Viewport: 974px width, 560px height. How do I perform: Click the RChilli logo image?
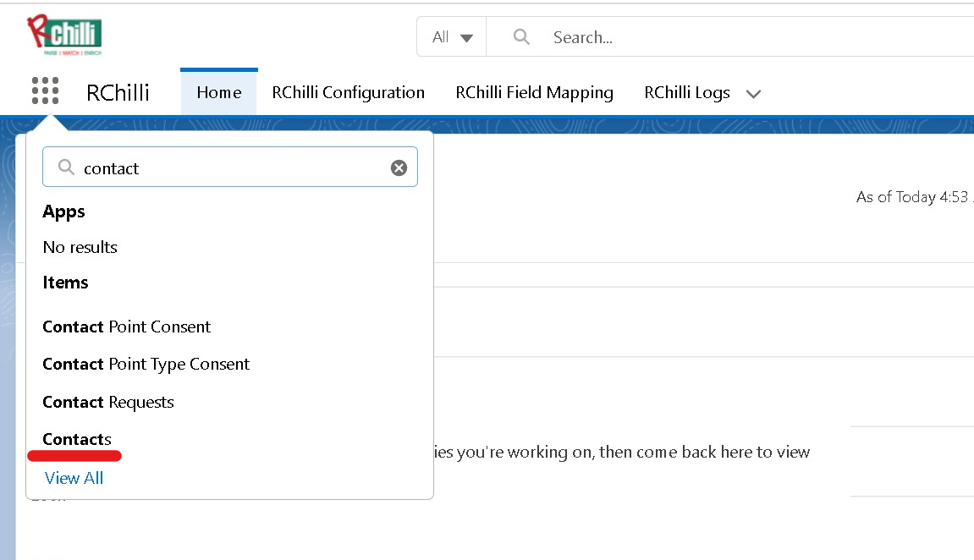64,35
